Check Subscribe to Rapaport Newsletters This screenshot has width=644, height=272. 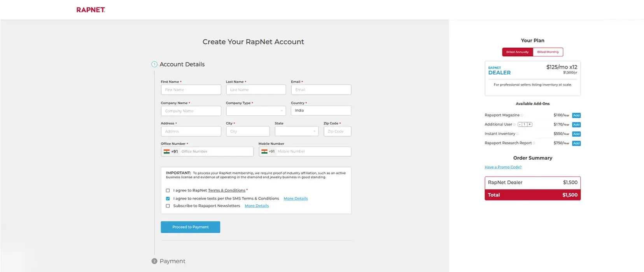pos(168,206)
